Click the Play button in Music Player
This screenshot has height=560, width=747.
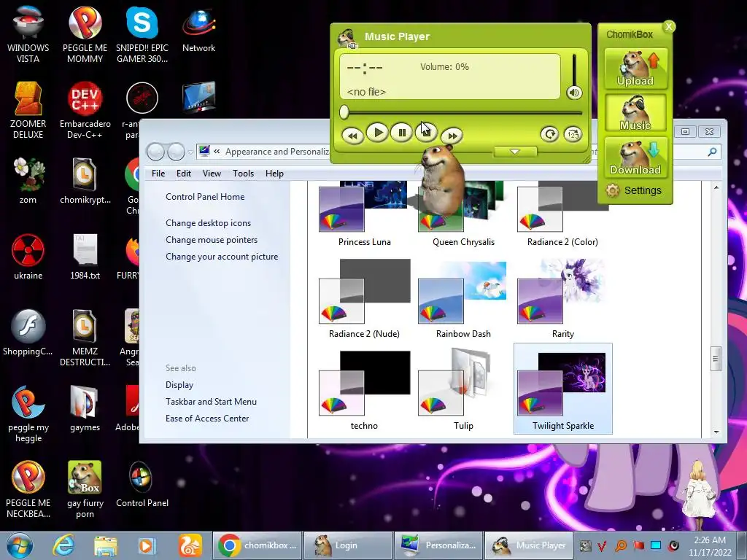point(378,133)
